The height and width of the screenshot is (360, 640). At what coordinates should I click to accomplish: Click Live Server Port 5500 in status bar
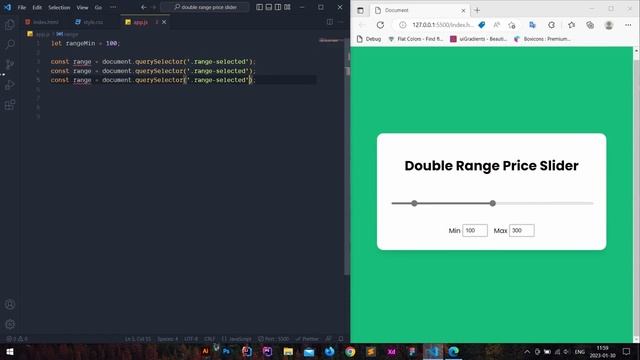pos(273,339)
